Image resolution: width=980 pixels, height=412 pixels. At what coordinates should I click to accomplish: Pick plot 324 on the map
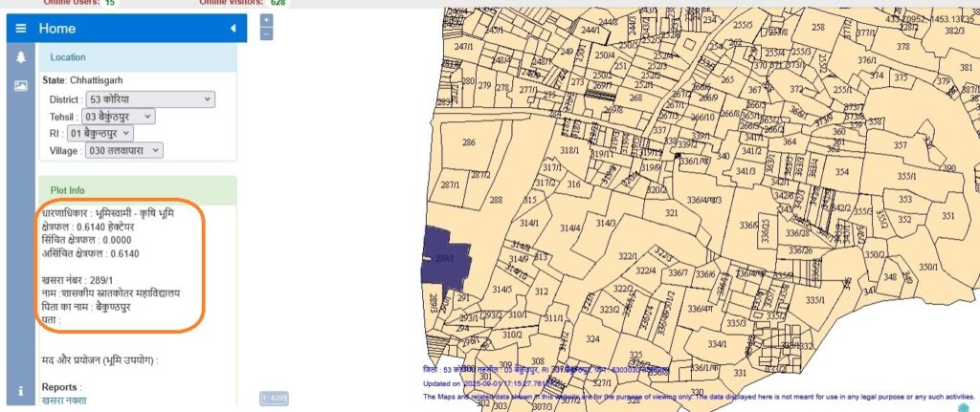pyautogui.click(x=593, y=339)
